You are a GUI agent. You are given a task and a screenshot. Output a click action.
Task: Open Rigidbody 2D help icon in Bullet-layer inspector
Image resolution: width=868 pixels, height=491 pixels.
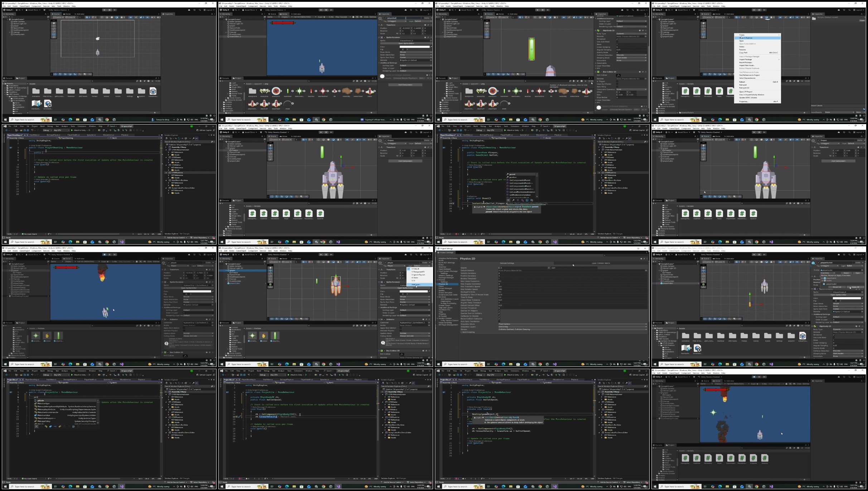point(857,326)
